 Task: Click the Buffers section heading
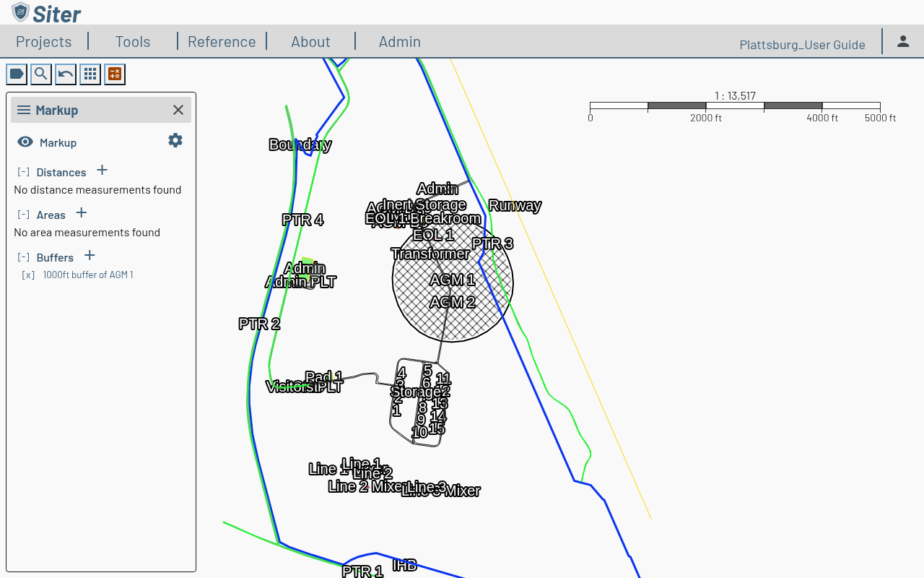55,258
